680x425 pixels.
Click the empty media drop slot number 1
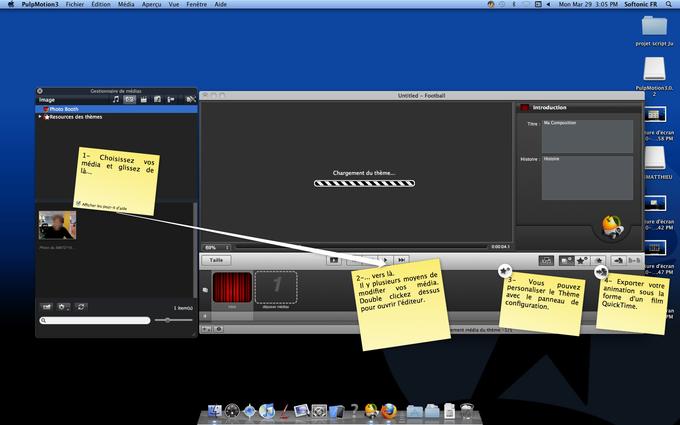pyautogui.click(x=276, y=287)
